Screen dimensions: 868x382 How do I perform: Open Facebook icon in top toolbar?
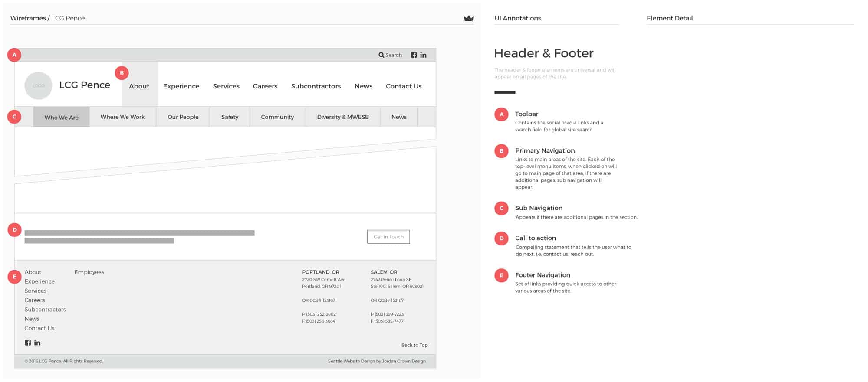tap(414, 55)
